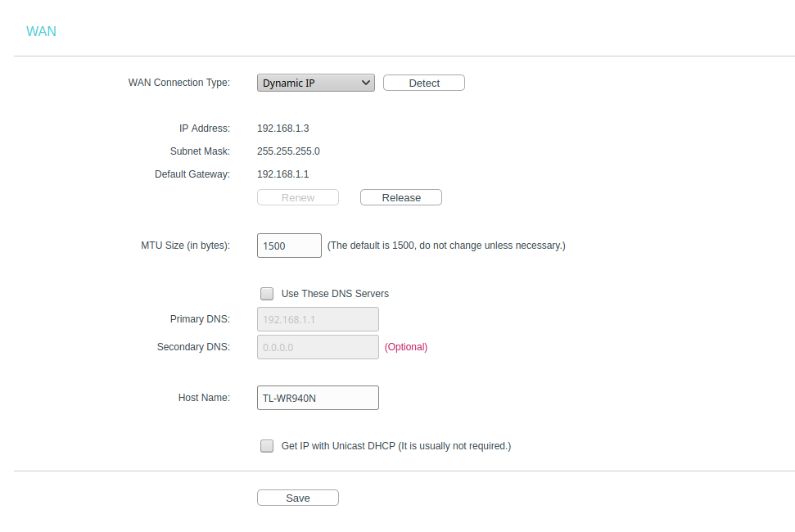Open the WAN Connection Type dropdown
Screen dimensions: 795x532
315,83
